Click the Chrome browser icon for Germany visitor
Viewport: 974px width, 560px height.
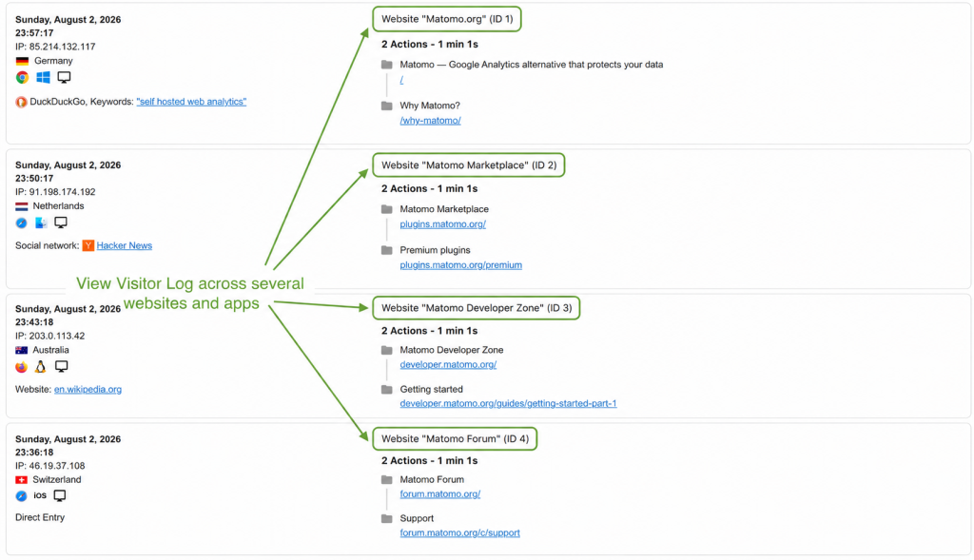[x=23, y=78]
